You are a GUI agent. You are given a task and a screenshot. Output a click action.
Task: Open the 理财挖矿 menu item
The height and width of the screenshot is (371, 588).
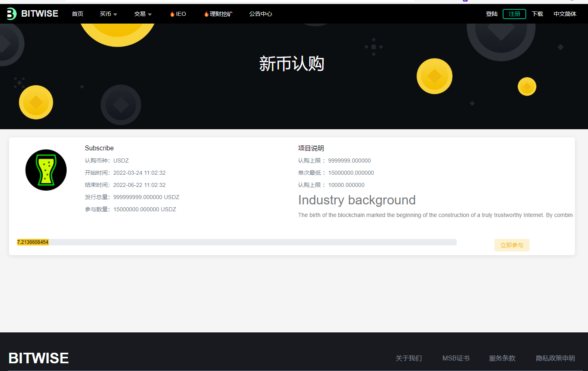[221, 14]
